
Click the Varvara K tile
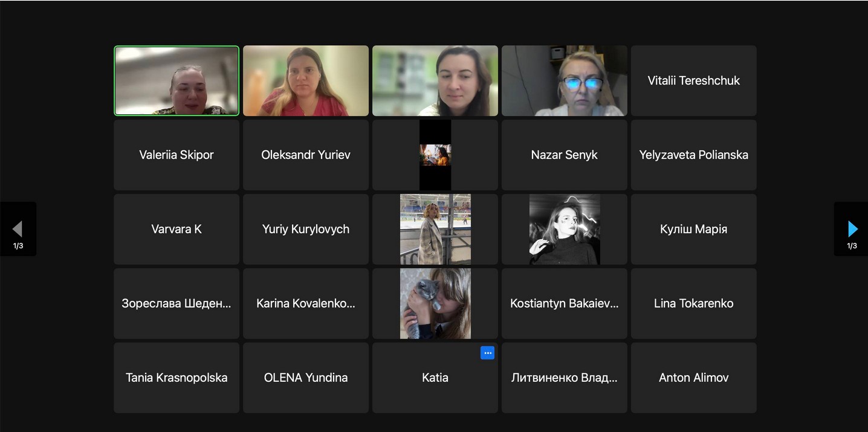tap(177, 229)
